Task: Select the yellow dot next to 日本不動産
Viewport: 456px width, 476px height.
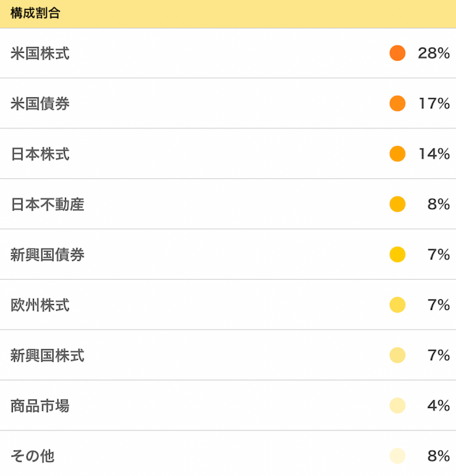Action: coord(397,204)
